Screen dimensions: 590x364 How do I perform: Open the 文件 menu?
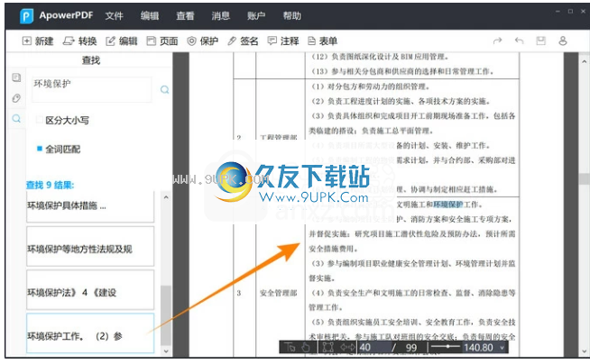[x=114, y=16]
